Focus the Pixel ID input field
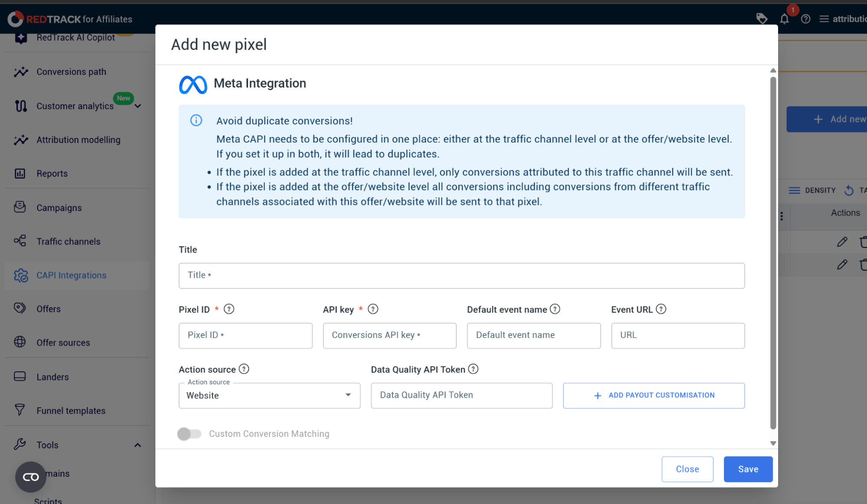This screenshot has width=867, height=504. (x=245, y=335)
